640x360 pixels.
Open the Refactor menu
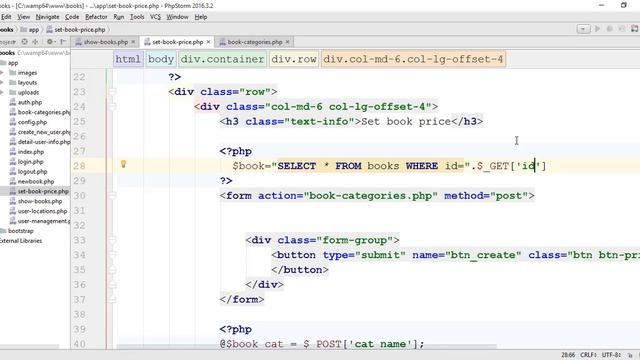click(x=96, y=17)
